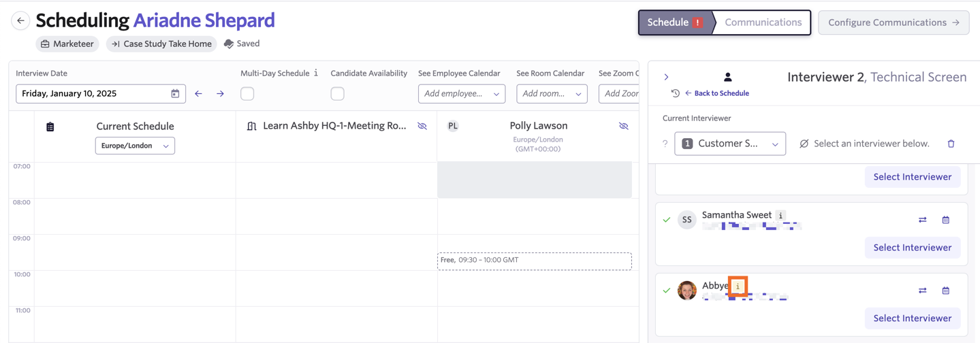This screenshot has width=980, height=343.
Task: Click the Saved cloud status icon
Action: click(x=229, y=44)
